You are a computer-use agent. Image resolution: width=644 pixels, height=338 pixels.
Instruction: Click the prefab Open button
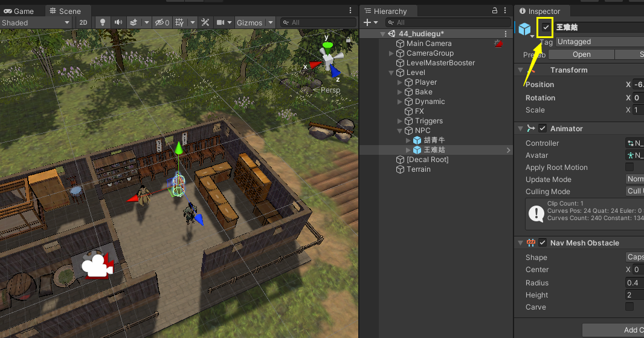[582, 54]
